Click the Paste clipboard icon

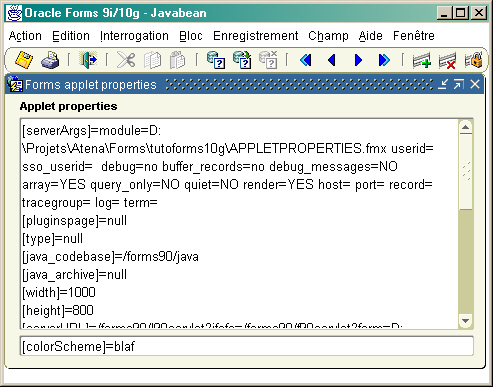point(178,60)
